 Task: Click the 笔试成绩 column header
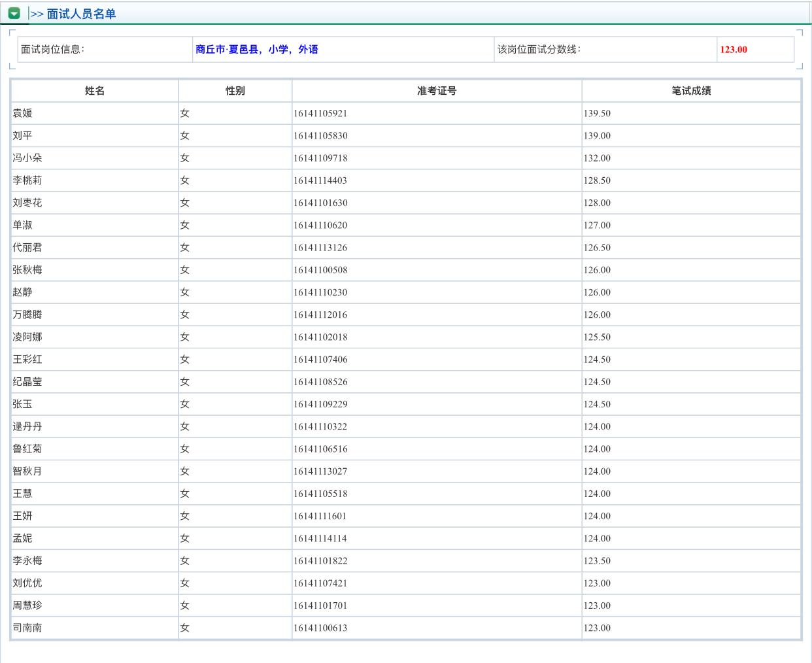pyautogui.click(x=690, y=91)
